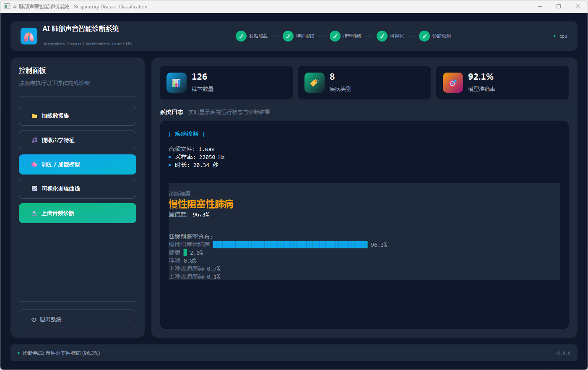Click the 特征提取 step checkmark
Viewport: 588px width, 370px height.
288,36
